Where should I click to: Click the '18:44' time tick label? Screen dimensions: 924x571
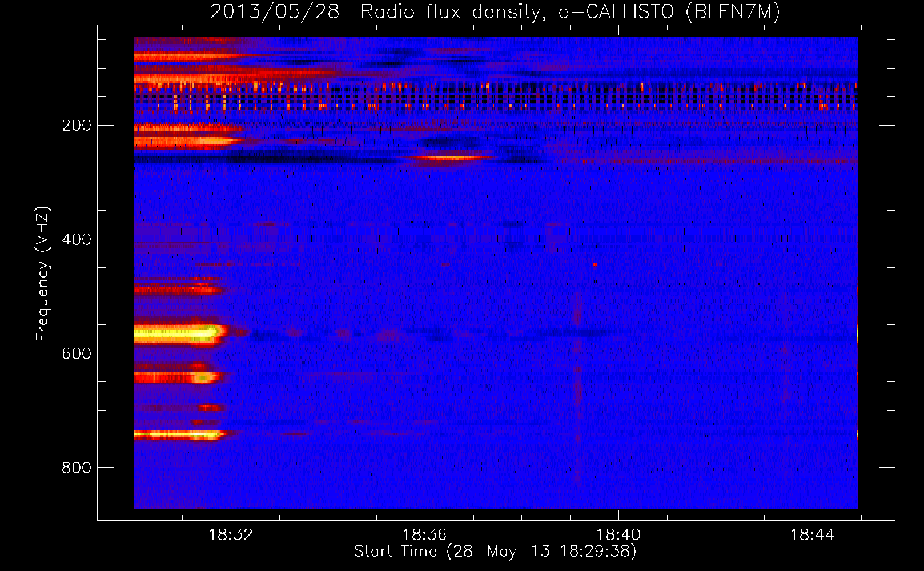tap(812, 535)
